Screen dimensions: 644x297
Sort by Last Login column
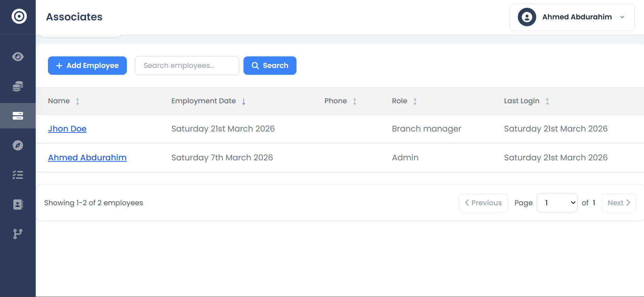547,101
